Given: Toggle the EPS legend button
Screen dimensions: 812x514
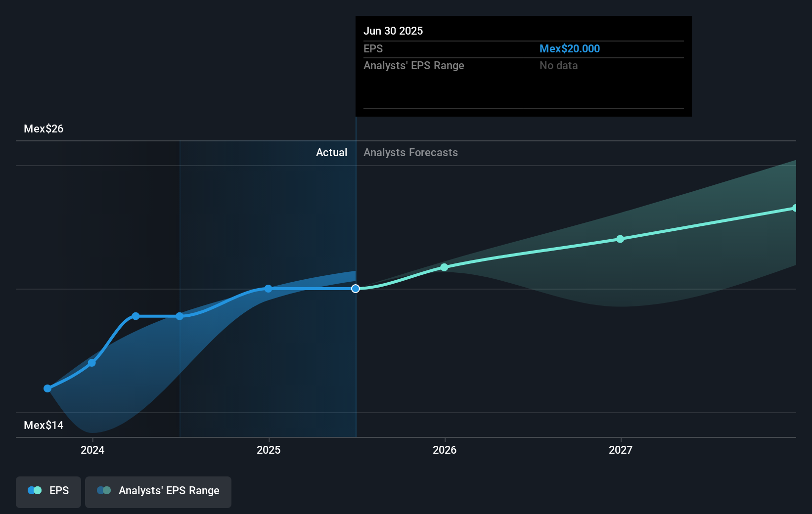Looking at the screenshot, I should (48, 492).
